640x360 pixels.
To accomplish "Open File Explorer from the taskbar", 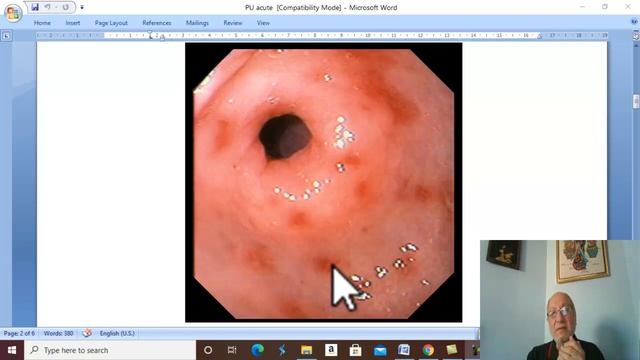I will coord(307,350).
